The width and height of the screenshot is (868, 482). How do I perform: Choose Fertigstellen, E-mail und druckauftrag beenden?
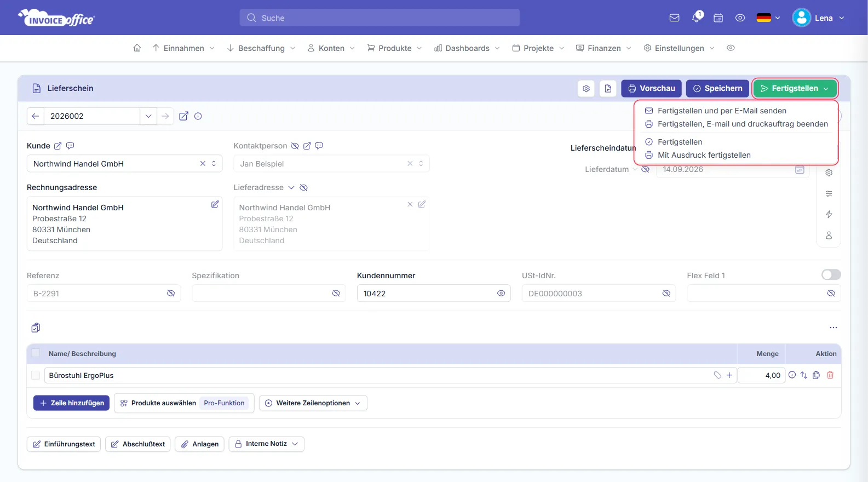coord(737,124)
